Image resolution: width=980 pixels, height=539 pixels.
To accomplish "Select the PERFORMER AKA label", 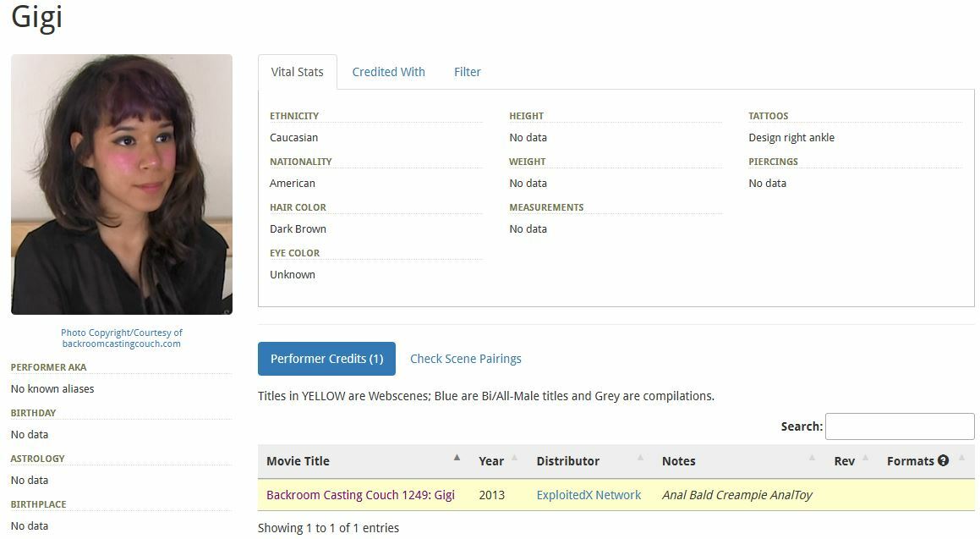I will pyautogui.click(x=49, y=367).
